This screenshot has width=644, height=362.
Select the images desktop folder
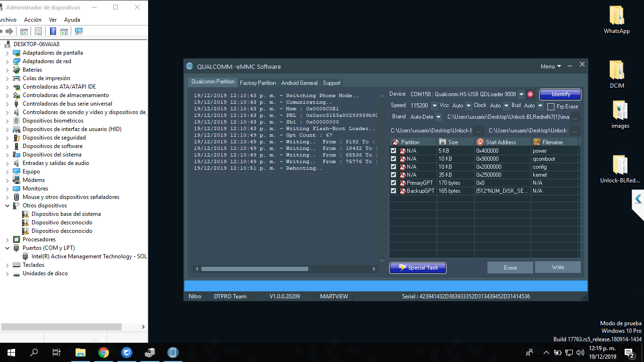click(x=620, y=115)
